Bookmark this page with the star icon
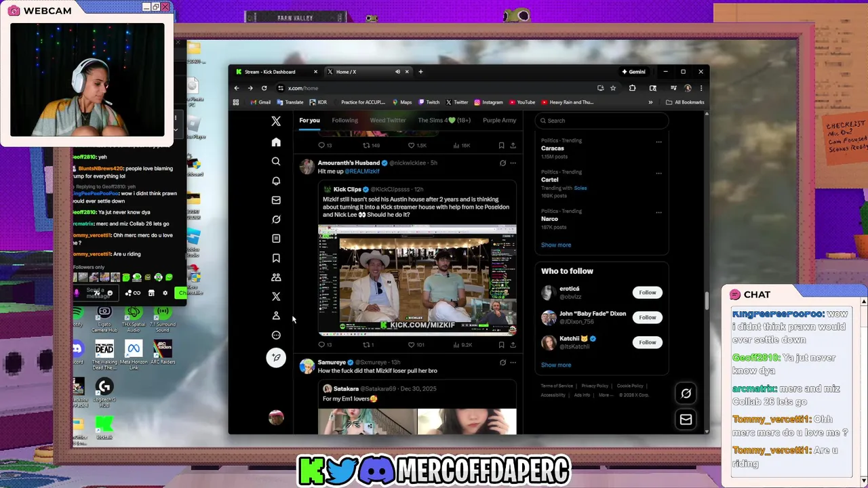The width and height of the screenshot is (868, 488). (x=613, y=88)
